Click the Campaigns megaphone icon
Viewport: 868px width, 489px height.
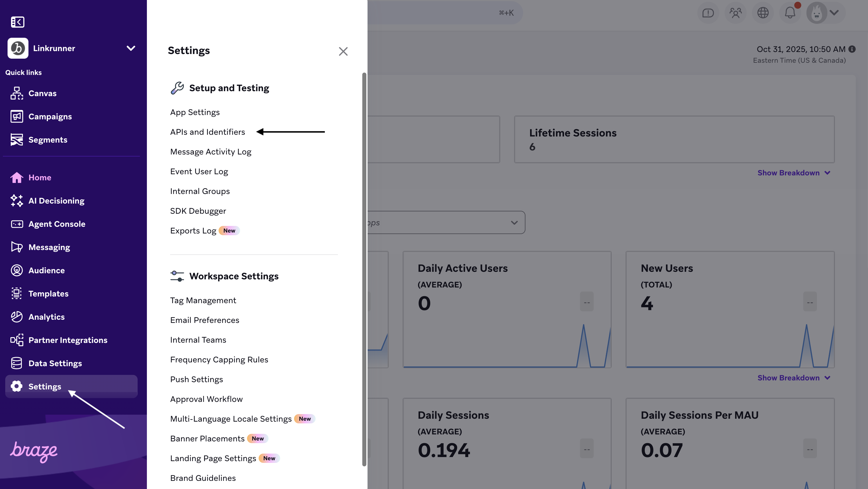[x=17, y=117]
